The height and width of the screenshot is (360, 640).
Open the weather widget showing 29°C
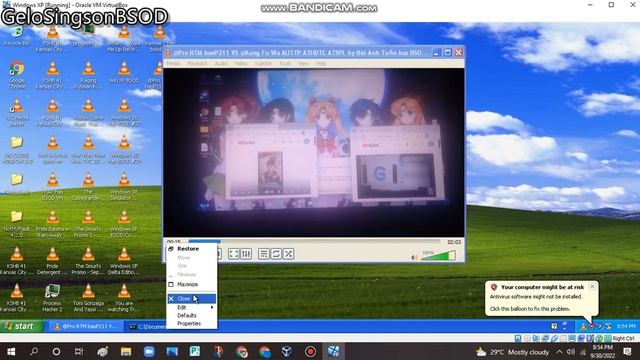click(x=512, y=352)
